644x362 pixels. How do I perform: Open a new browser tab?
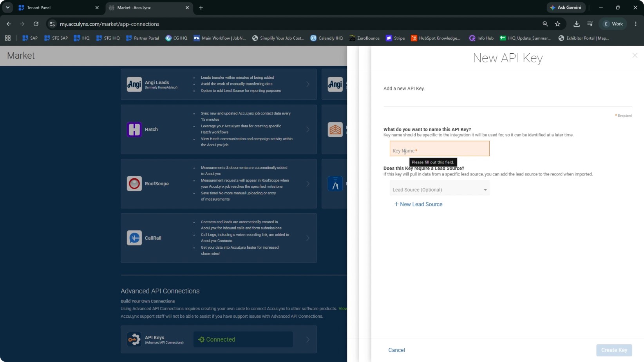(x=201, y=8)
